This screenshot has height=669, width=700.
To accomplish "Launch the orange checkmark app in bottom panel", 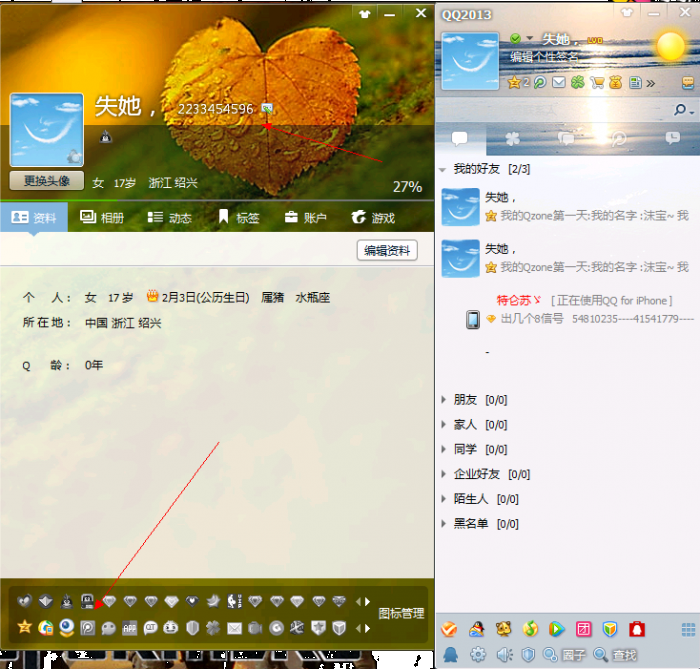I will pyautogui.click(x=449, y=629).
